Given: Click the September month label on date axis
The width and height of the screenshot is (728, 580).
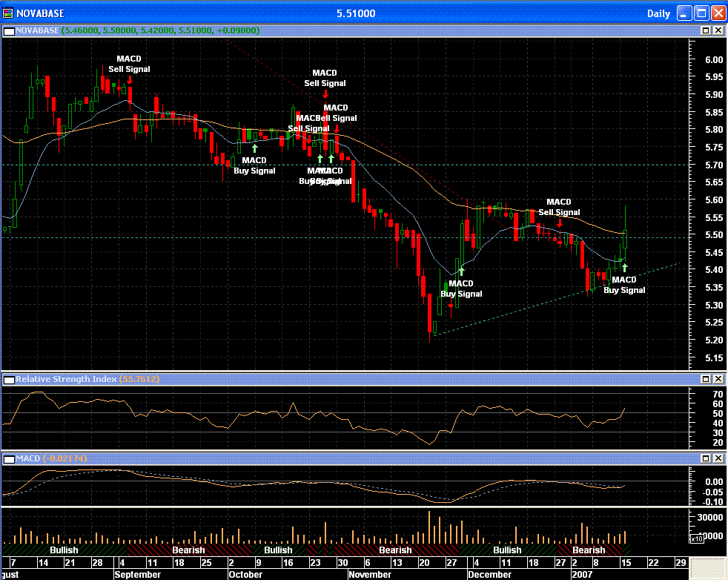Looking at the screenshot, I should 137,574.
